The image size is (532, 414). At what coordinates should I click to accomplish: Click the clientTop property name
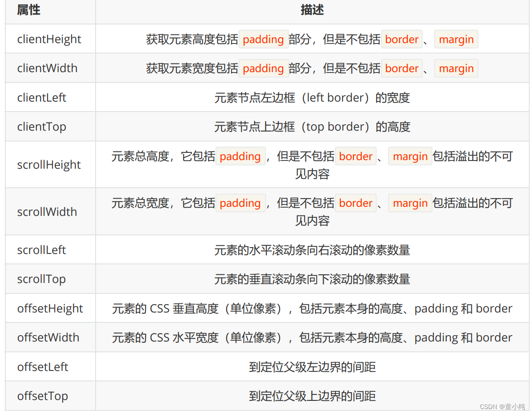[41, 127]
